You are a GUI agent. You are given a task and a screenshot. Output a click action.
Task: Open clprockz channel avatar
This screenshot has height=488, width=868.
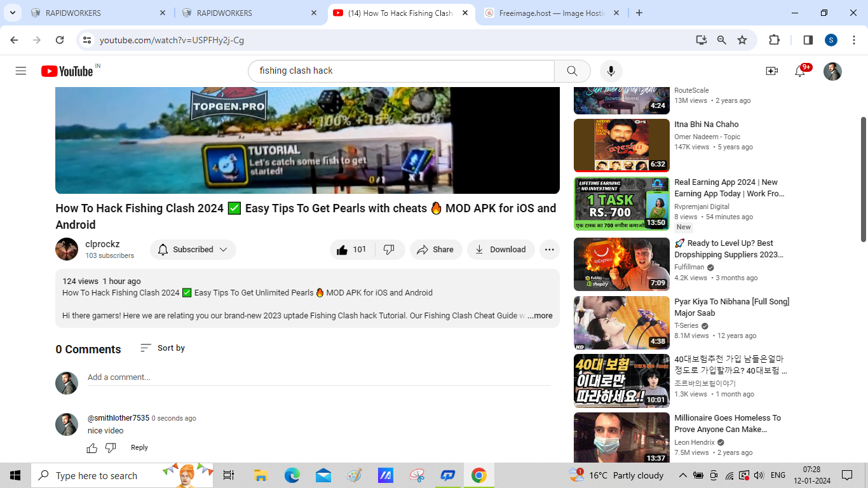tap(67, 249)
